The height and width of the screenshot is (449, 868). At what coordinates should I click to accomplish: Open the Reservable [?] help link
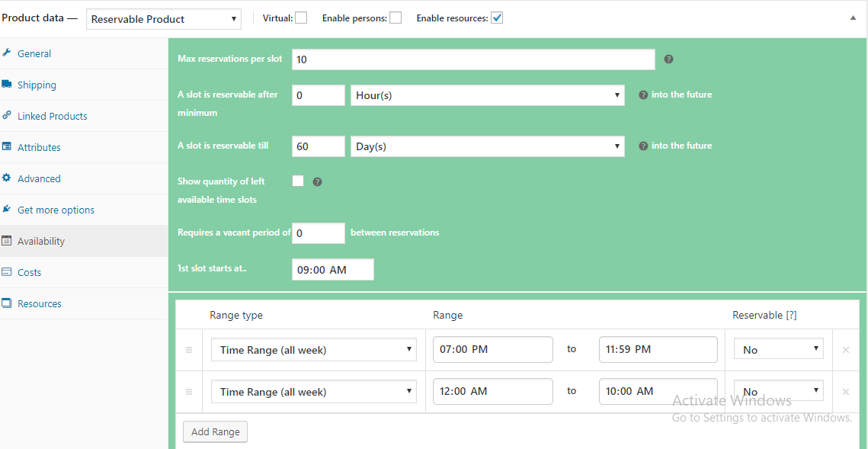(791, 315)
